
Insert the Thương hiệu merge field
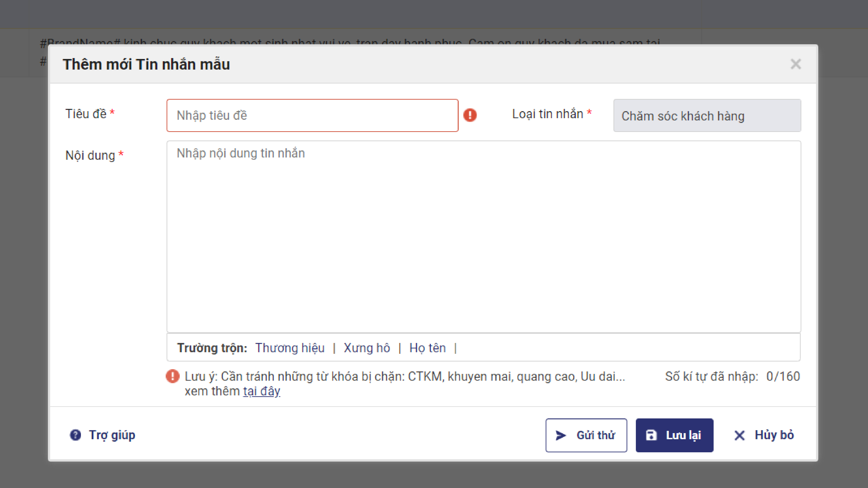tap(290, 348)
